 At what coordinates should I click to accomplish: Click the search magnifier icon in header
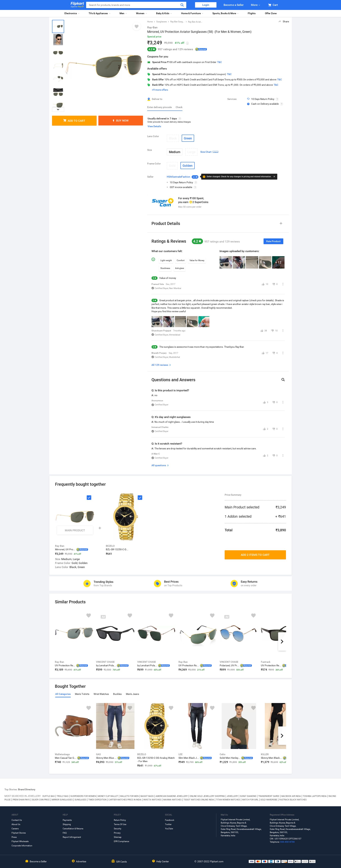coord(182,5)
